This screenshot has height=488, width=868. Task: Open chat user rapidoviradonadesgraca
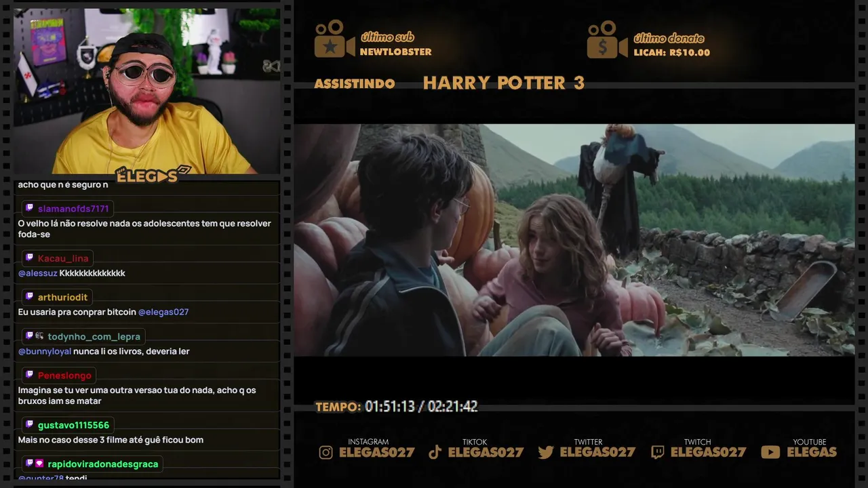click(103, 464)
